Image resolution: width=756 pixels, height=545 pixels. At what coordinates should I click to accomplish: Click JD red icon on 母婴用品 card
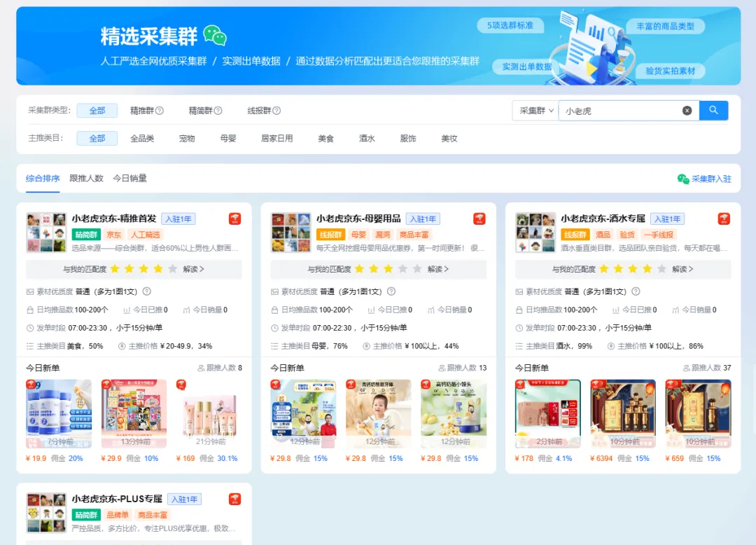click(x=479, y=219)
